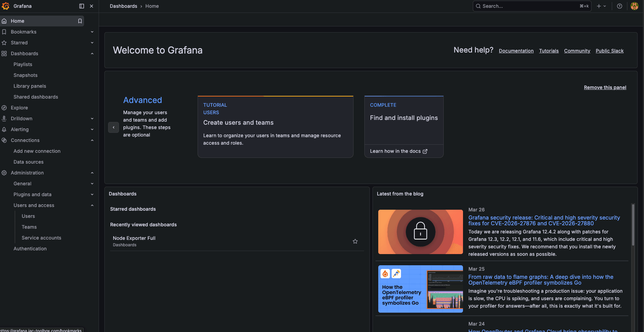The width and height of the screenshot is (644, 332).
Task: Open the user profile avatar
Action: tap(635, 6)
